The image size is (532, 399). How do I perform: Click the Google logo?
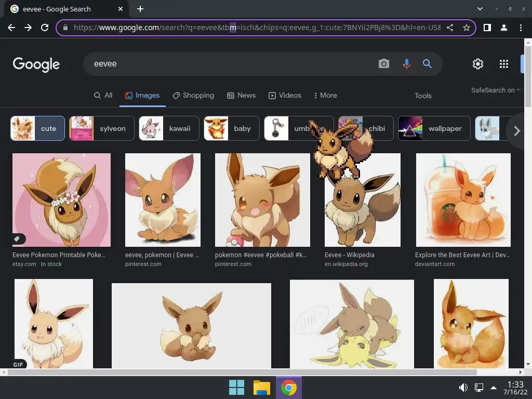pyautogui.click(x=36, y=64)
